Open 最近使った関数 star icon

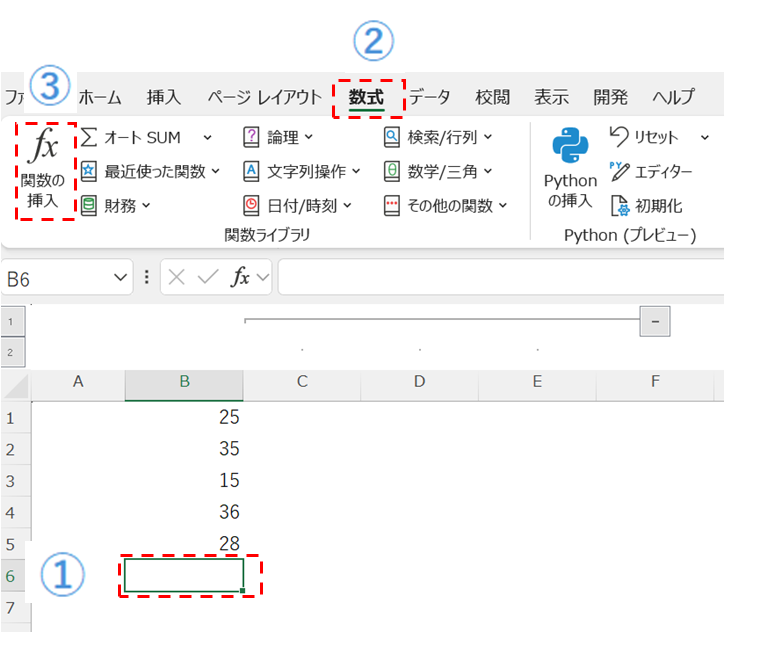89,171
